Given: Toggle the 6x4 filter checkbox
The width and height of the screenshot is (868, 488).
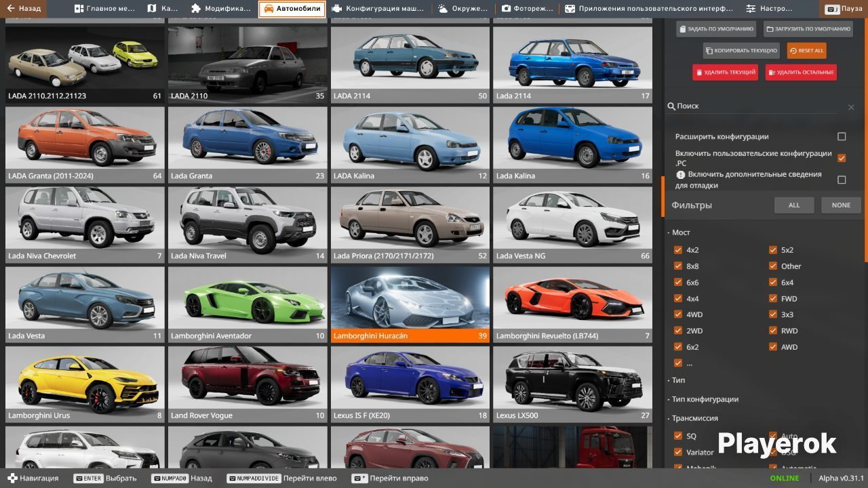Looking at the screenshot, I should (x=773, y=283).
